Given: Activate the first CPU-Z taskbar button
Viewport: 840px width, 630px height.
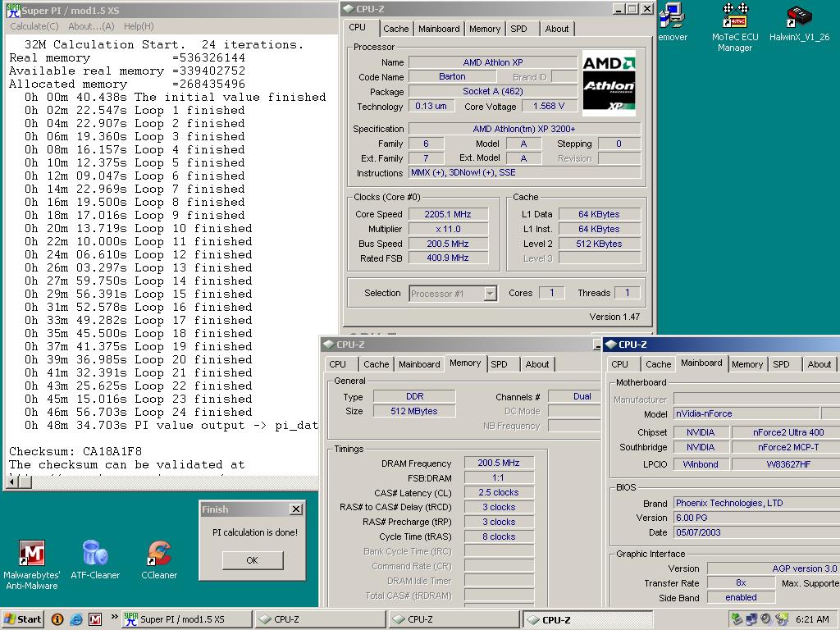Looking at the screenshot, I should [x=321, y=619].
